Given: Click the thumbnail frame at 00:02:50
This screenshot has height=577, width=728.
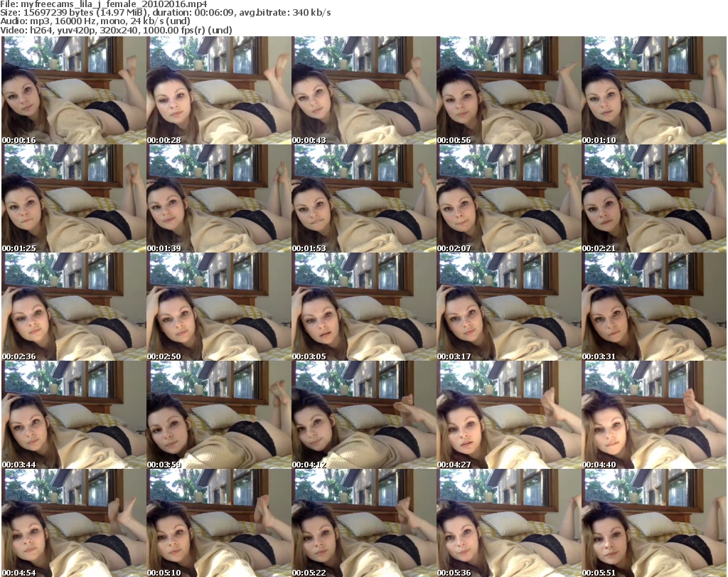Looking at the screenshot, I should [219, 307].
